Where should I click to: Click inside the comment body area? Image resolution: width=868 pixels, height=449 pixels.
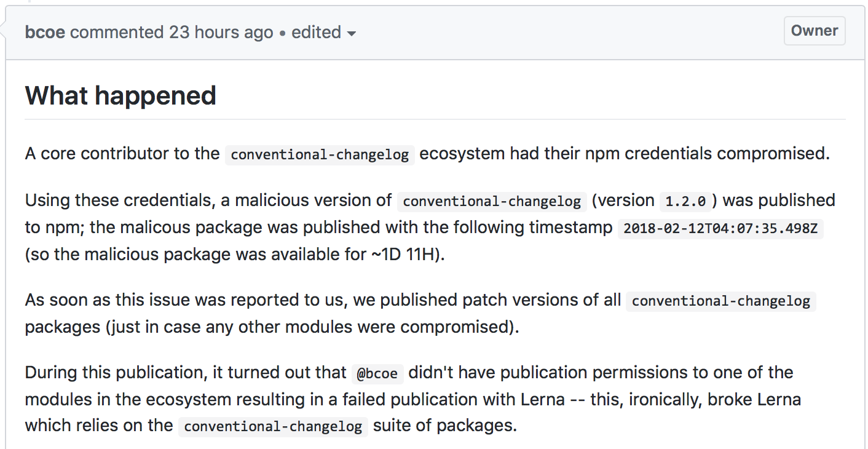(430, 258)
